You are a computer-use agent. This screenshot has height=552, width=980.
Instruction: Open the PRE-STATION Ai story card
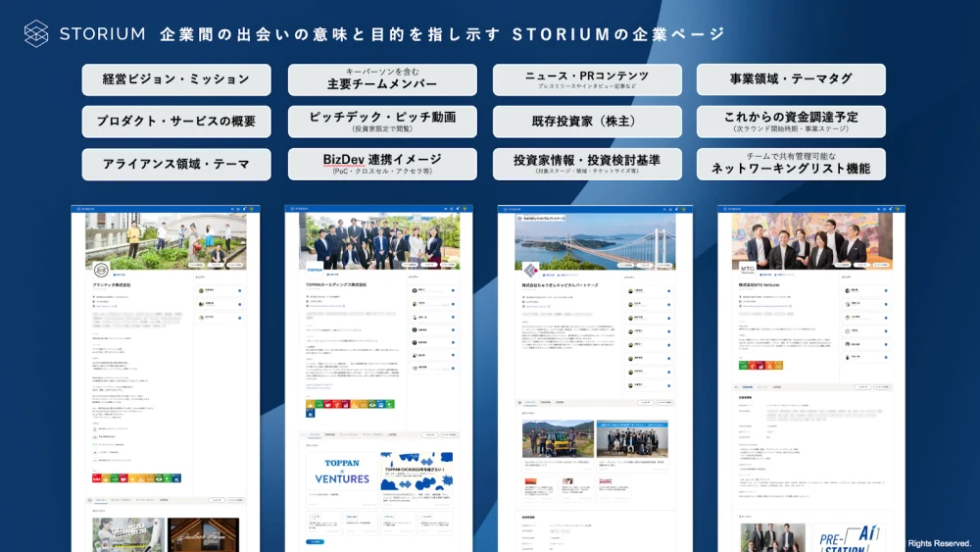(849, 537)
